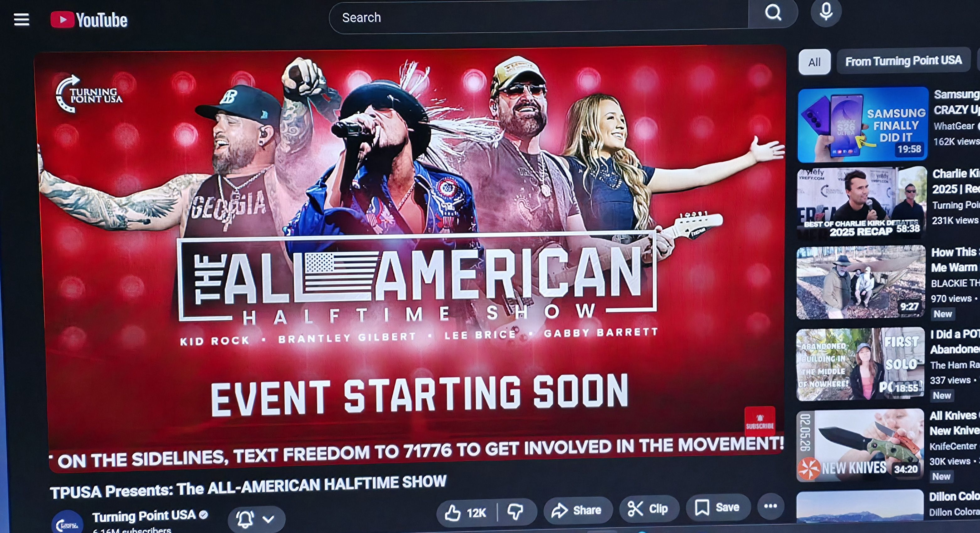Viewport: 980px width, 533px height.
Task: Open the 9:27 campsite video thumbnail
Action: click(x=860, y=283)
